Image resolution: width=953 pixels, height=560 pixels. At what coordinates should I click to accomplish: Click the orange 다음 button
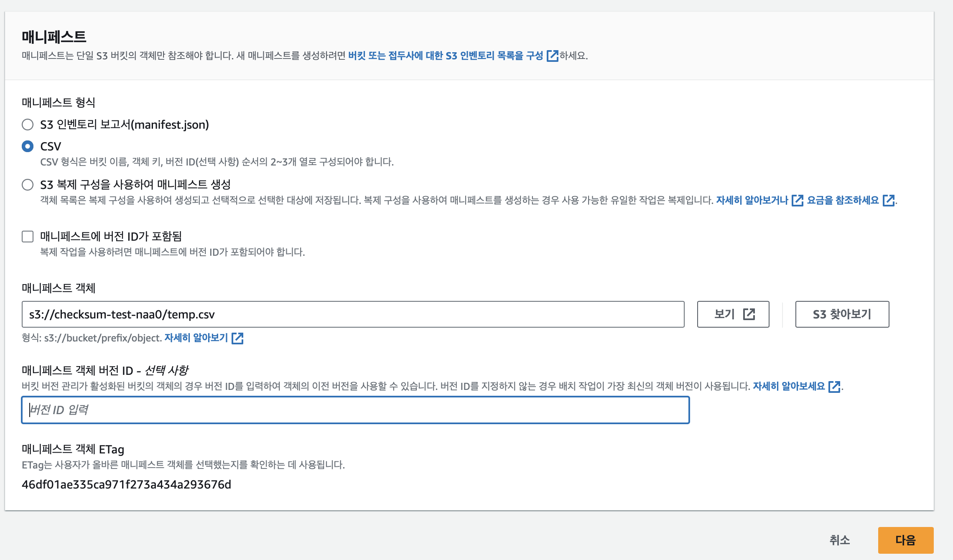coord(905,540)
